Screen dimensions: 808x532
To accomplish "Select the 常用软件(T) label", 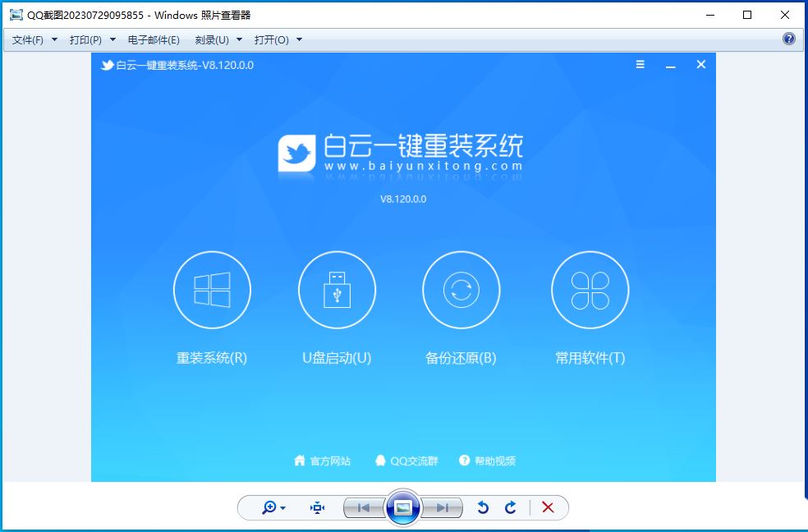I will [590, 358].
